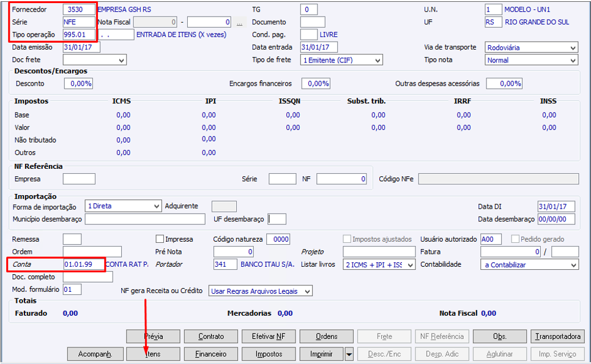Viewport: 591px width, 364px height.
Task: Click the Outras despesas acessórias field
Action: click(504, 84)
